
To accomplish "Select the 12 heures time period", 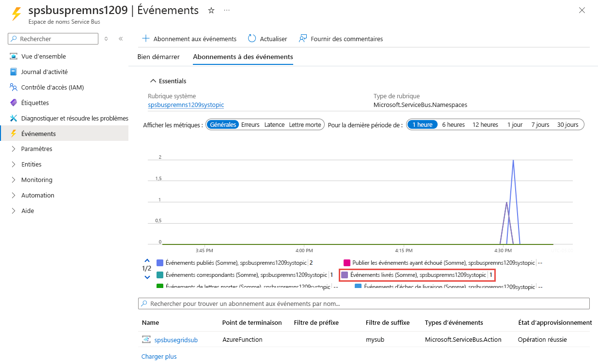I will tap(485, 124).
